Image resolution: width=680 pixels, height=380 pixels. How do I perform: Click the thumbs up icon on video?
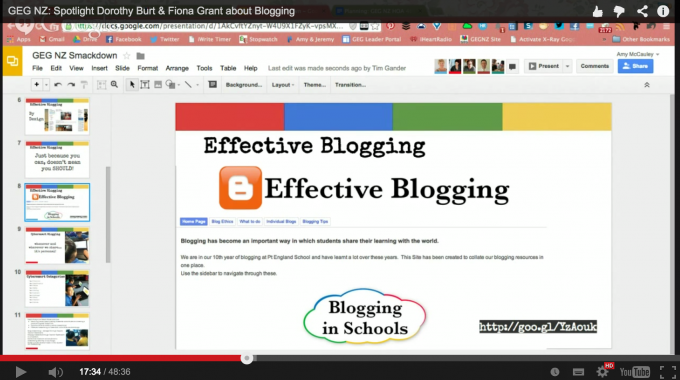tap(598, 12)
